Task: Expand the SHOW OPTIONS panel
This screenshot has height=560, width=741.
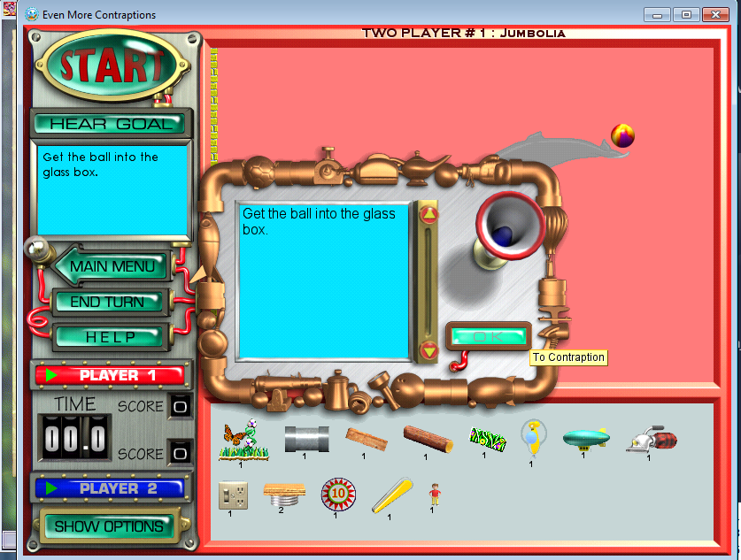Action: click(109, 526)
